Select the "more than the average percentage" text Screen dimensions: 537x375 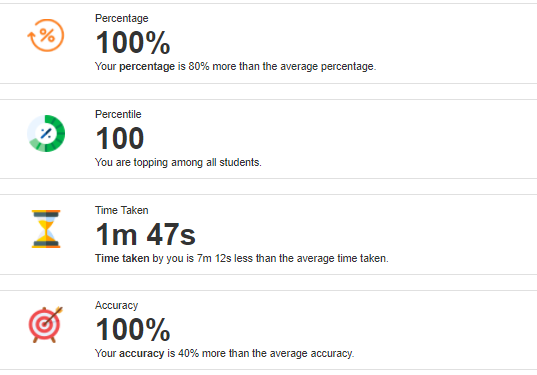[x=294, y=66]
